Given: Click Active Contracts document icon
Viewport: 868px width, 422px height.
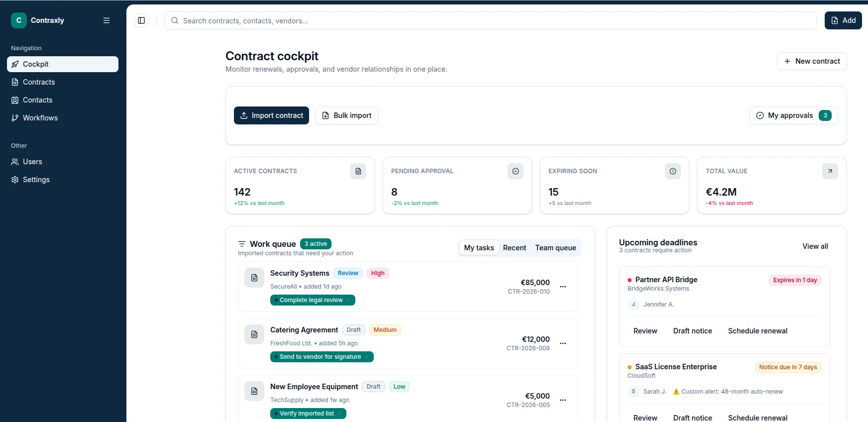Looking at the screenshot, I should [x=358, y=171].
